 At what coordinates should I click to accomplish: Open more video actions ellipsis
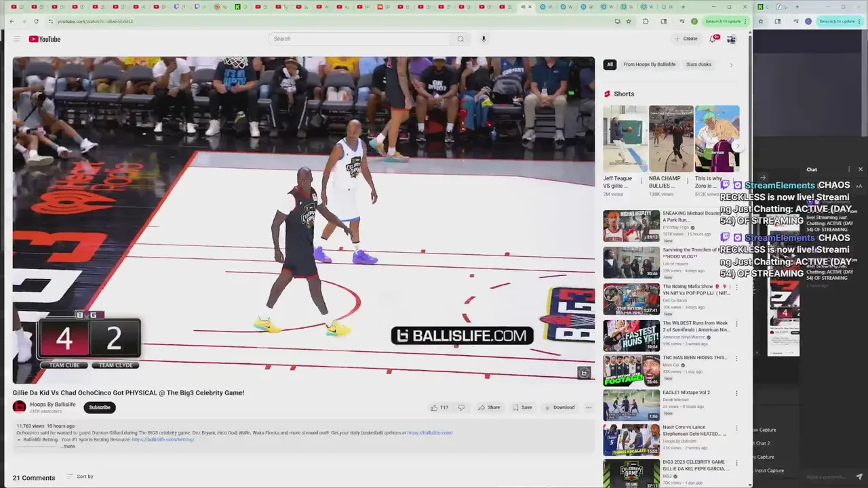589,407
